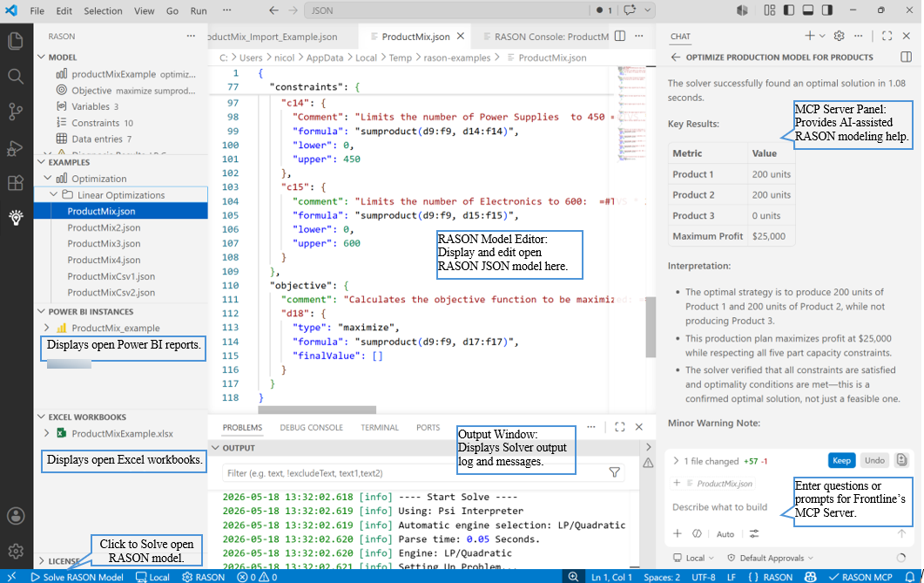
Task: Maximize the chat panel
Action: pos(887,36)
